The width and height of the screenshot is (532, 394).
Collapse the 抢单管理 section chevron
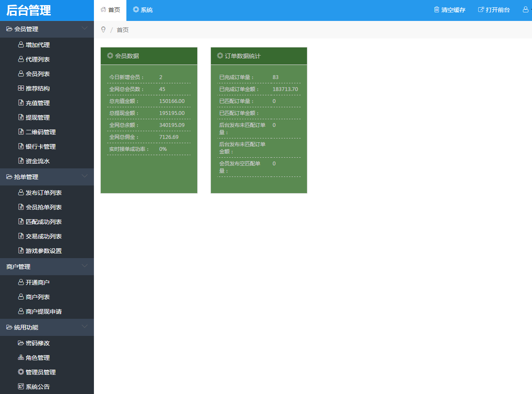85,176
